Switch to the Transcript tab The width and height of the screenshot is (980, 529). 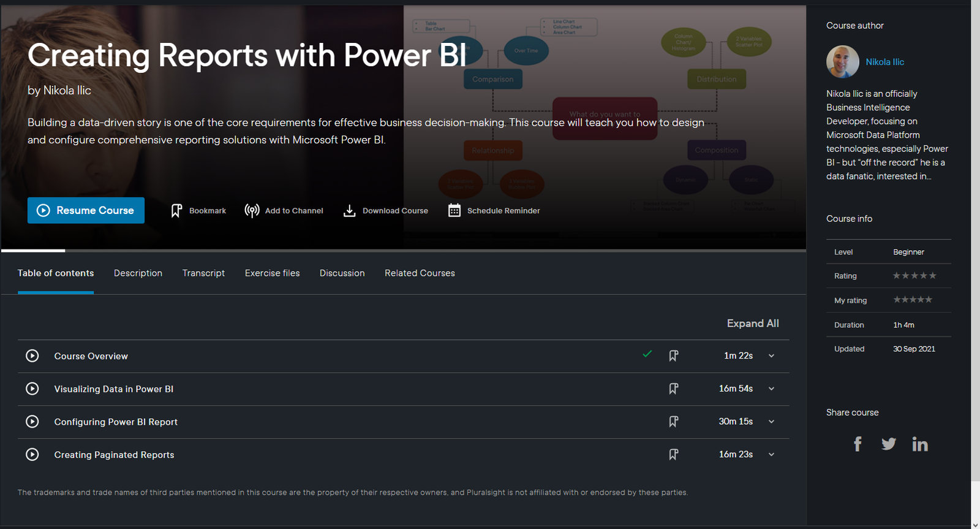point(203,273)
